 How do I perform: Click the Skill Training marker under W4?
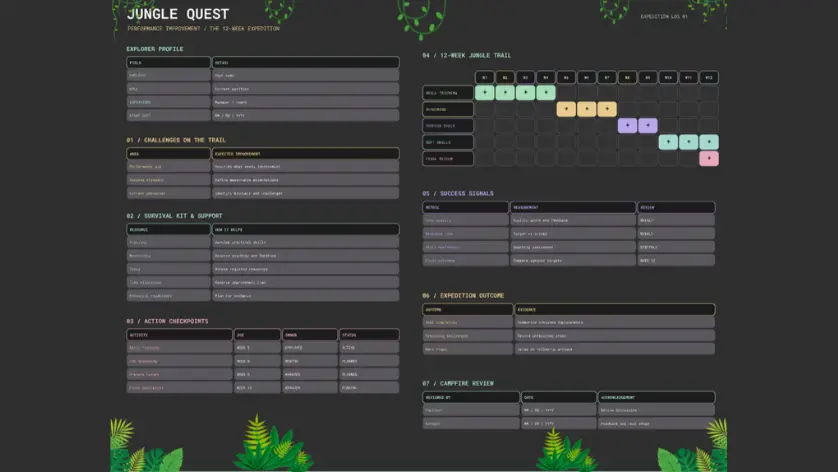coord(546,92)
